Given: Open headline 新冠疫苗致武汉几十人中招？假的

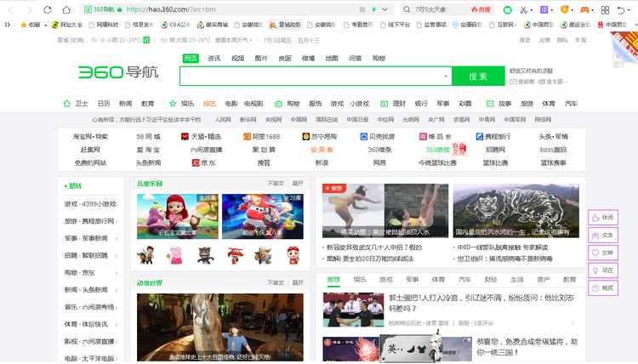Looking at the screenshot, I should [x=374, y=247].
